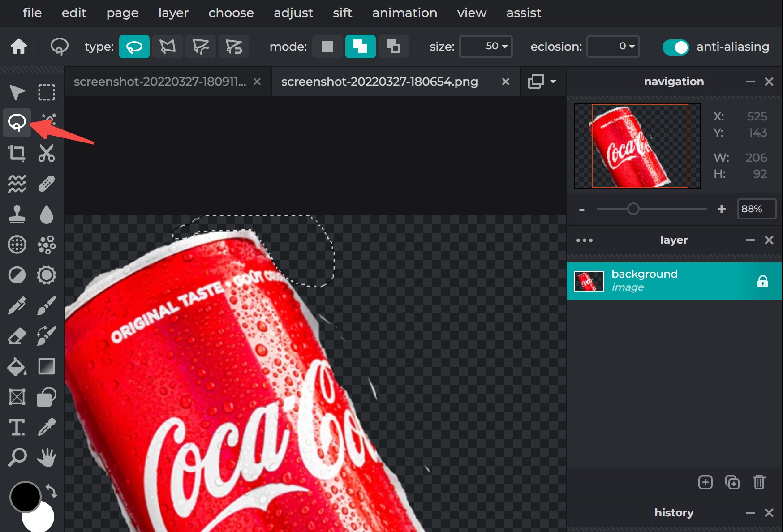Enable subtract from selection mode
Viewport: 783px width, 532px height.
click(x=394, y=46)
